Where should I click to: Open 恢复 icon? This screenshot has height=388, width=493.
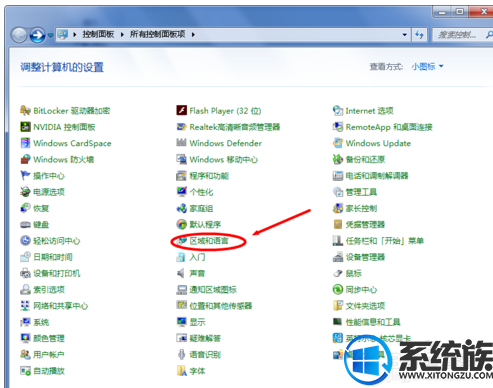25,208
